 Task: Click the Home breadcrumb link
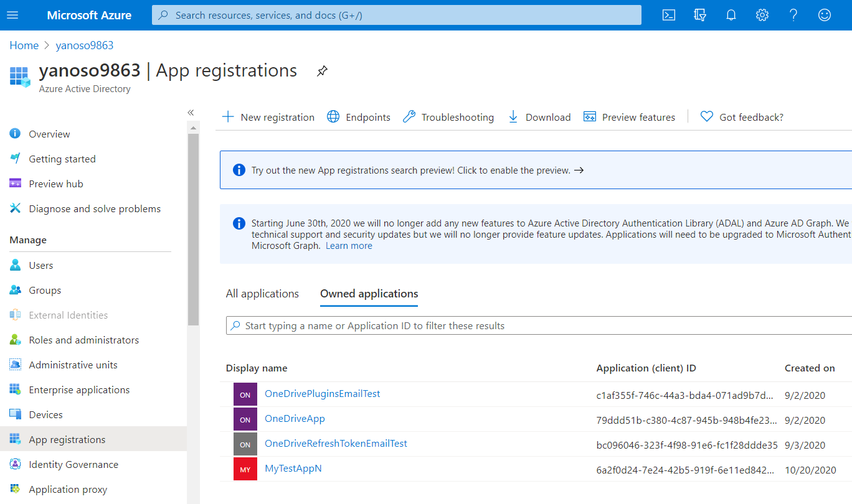[x=24, y=45]
